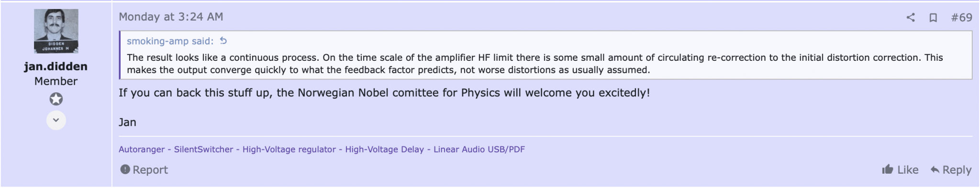Open the High-Voltage Delay link

tap(384, 149)
